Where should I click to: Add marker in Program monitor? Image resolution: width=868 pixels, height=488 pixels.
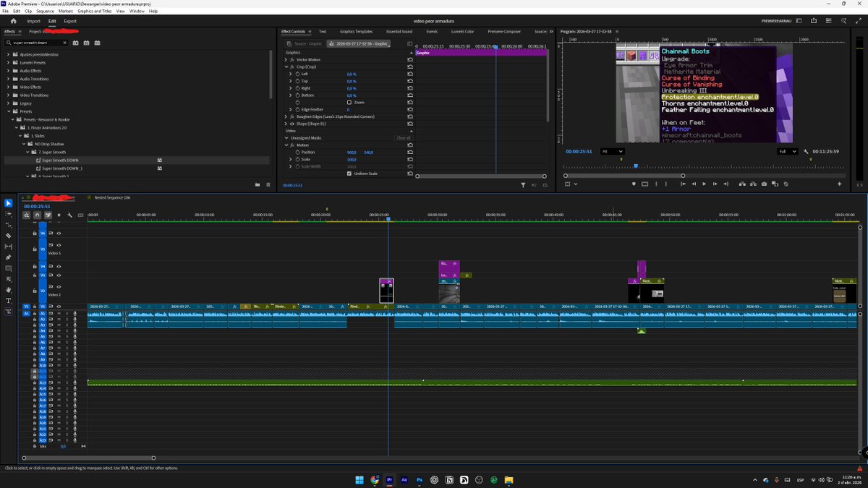[634, 184]
